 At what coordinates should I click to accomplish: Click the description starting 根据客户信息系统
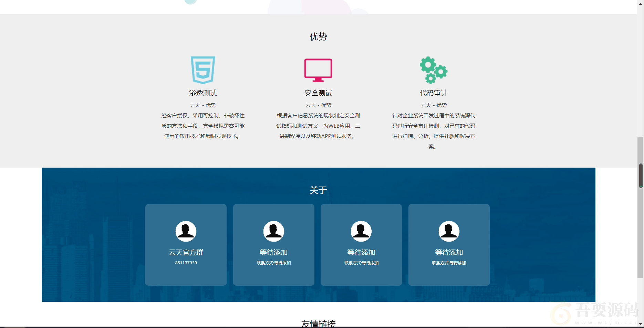click(318, 126)
